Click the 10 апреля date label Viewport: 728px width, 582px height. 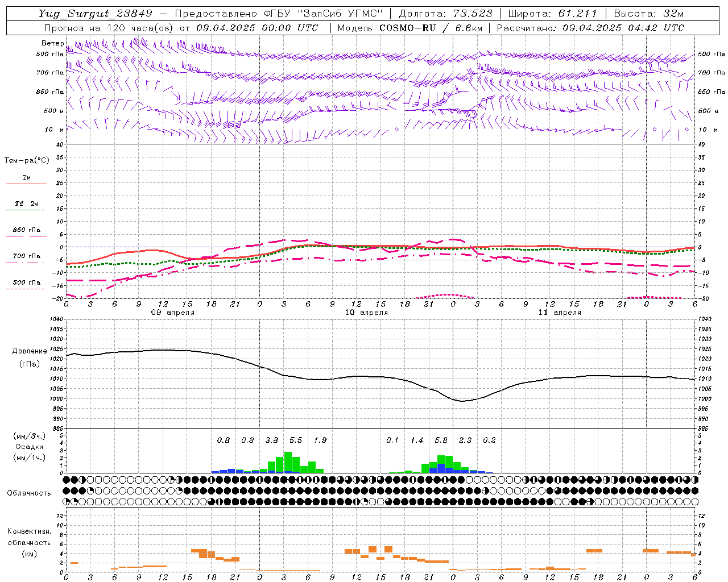tap(366, 313)
